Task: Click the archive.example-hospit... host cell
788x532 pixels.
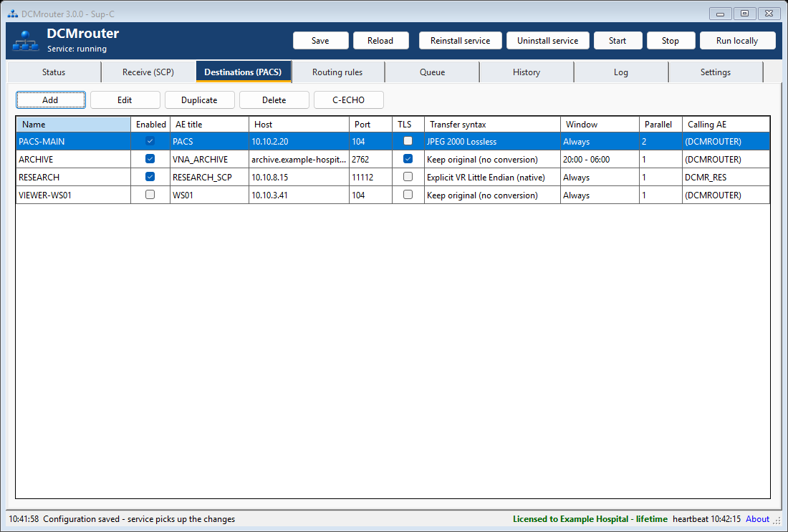Action: tap(299, 159)
